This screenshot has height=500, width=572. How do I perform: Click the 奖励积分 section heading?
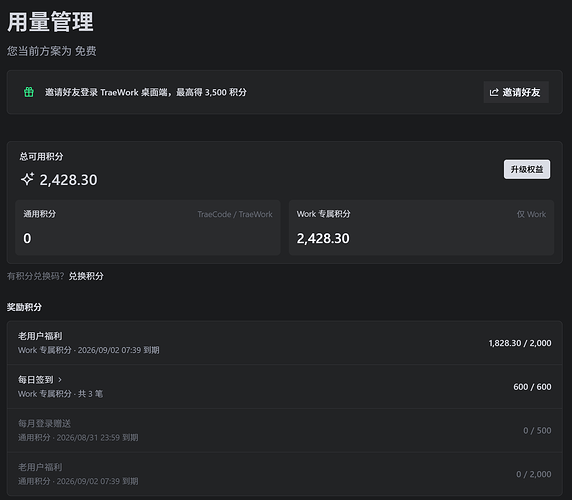(x=24, y=307)
